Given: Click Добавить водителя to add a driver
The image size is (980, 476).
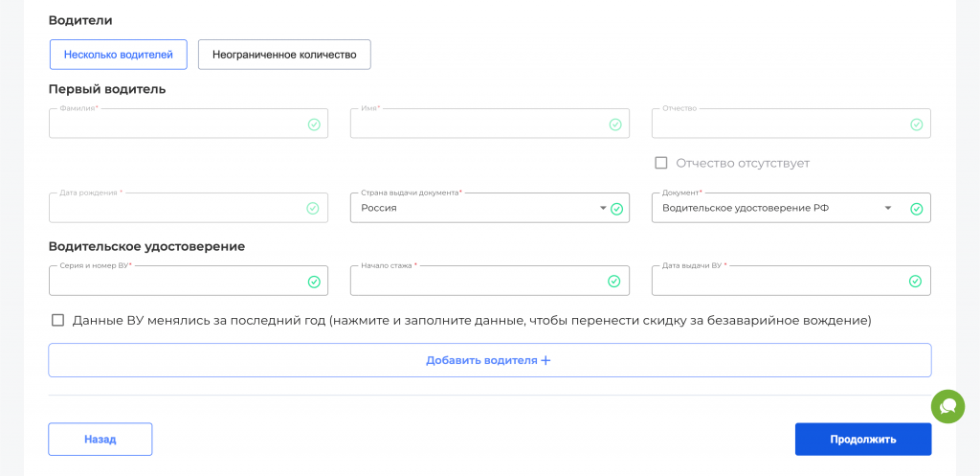Looking at the screenshot, I should (x=489, y=360).
